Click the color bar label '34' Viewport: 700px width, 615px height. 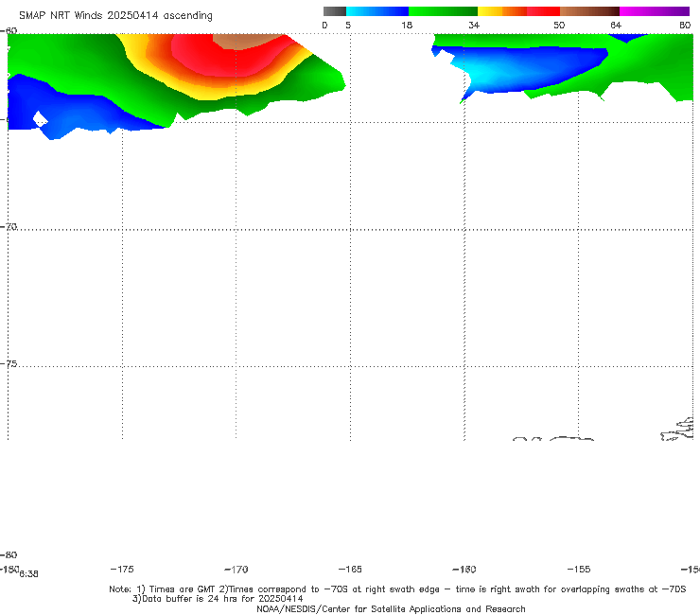click(x=474, y=26)
